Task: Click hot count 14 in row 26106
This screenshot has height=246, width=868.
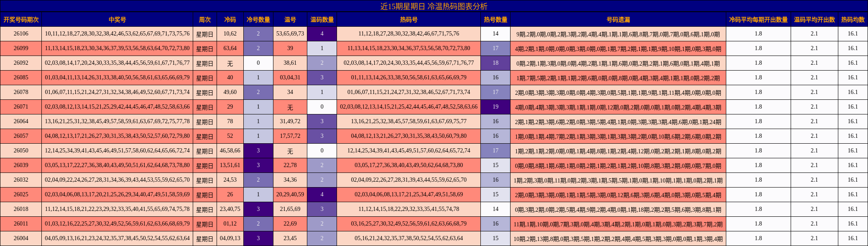Action: [x=495, y=34]
